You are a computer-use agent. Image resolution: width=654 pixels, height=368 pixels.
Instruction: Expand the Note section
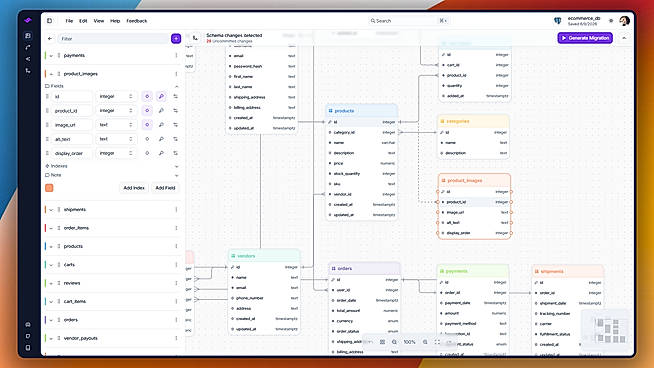pyautogui.click(x=176, y=175)
